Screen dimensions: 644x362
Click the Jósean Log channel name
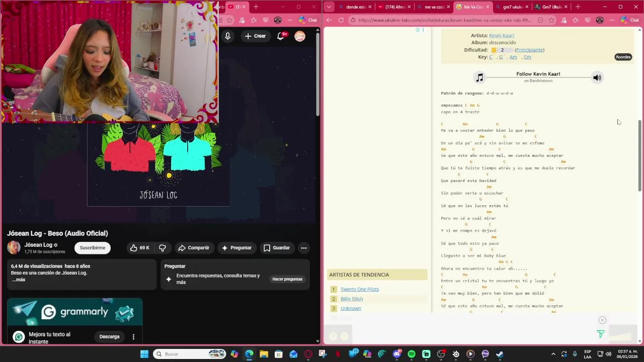[x=38, y=245]
